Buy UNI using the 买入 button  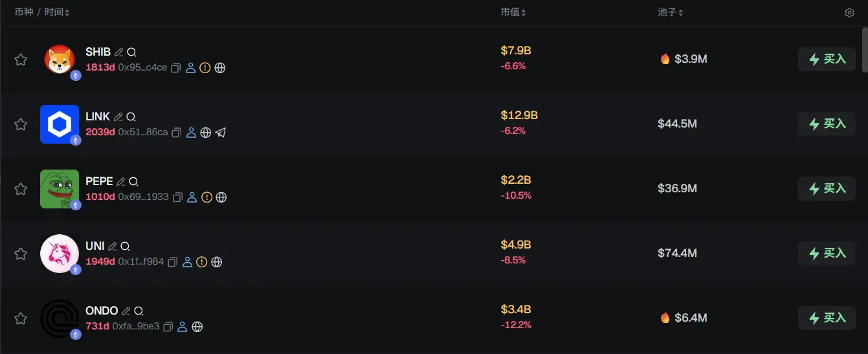(x=827, y=254)
